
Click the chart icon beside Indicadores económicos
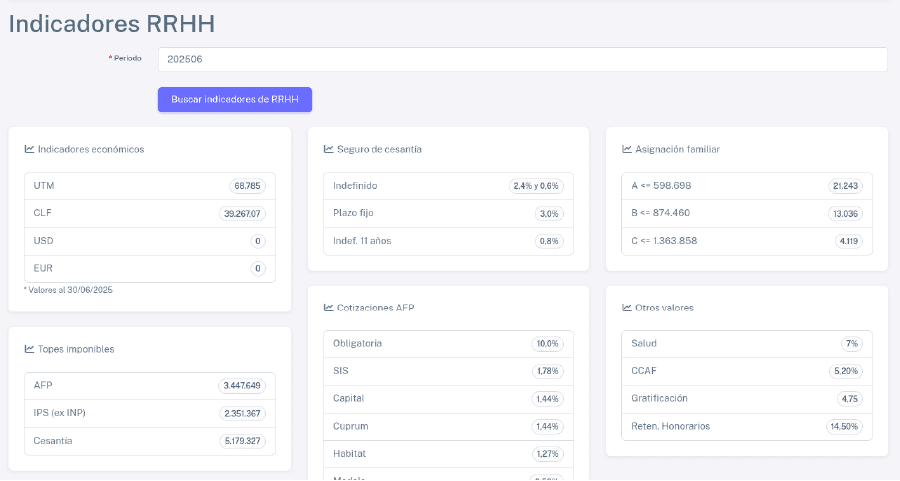30,149
